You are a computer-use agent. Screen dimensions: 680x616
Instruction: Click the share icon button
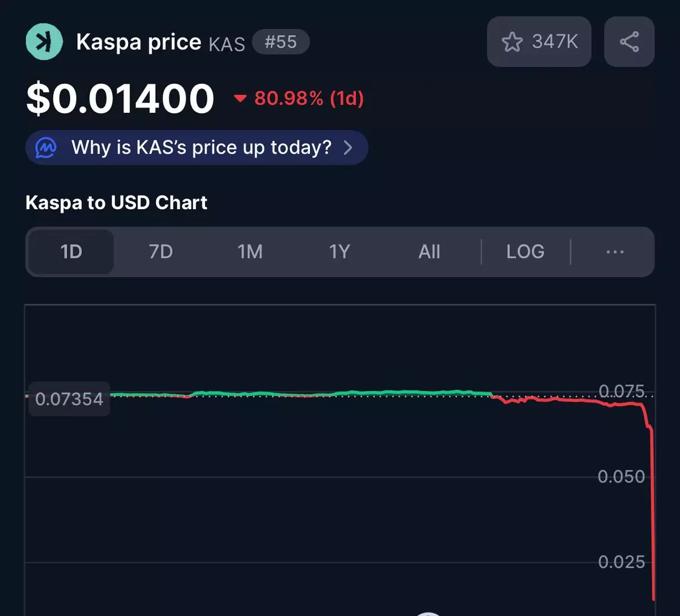(629, 42)
